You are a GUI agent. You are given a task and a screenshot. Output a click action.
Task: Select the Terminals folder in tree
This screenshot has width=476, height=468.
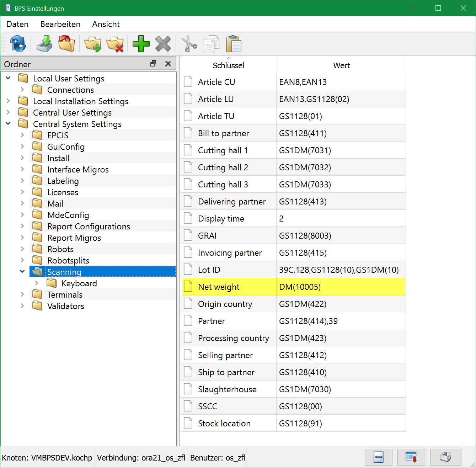click(x=65, y=295)
